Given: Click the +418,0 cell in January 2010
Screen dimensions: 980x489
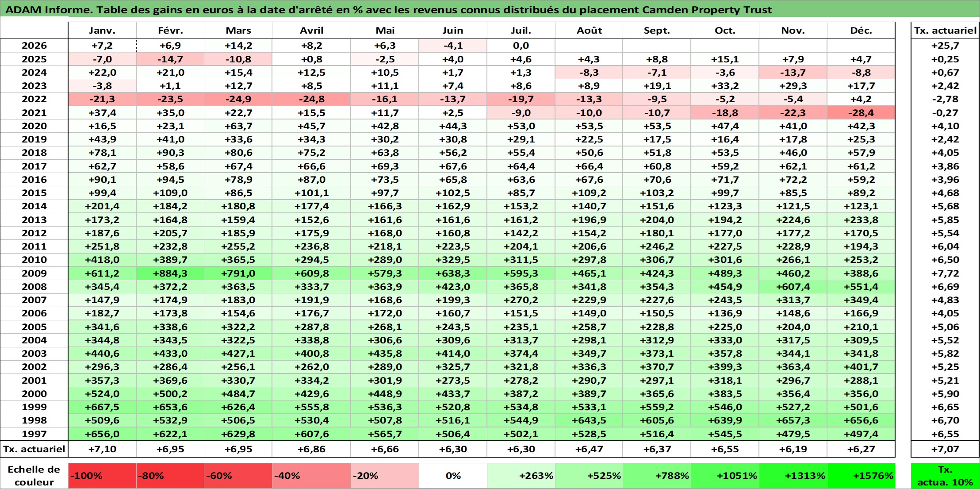Looking at the screenshot, I should click(102, 260).
